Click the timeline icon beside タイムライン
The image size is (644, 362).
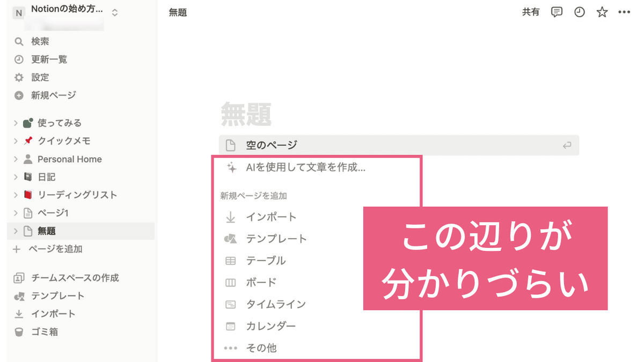pyautogui.click(x=231, y=305)
